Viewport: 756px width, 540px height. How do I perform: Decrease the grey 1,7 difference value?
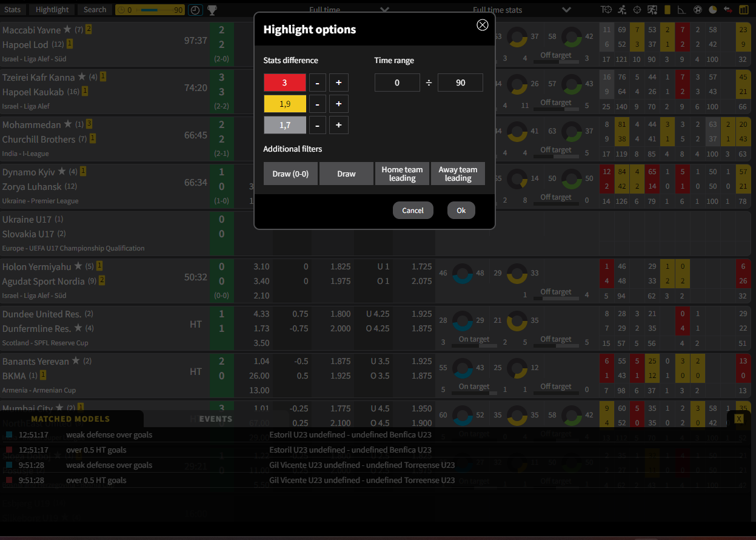(317, 125)
